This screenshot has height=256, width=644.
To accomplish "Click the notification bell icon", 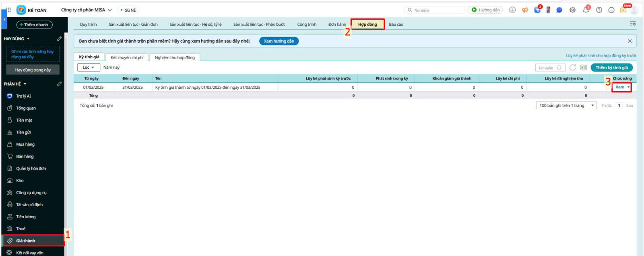I will pyautogui.click(x=586, y=10).
